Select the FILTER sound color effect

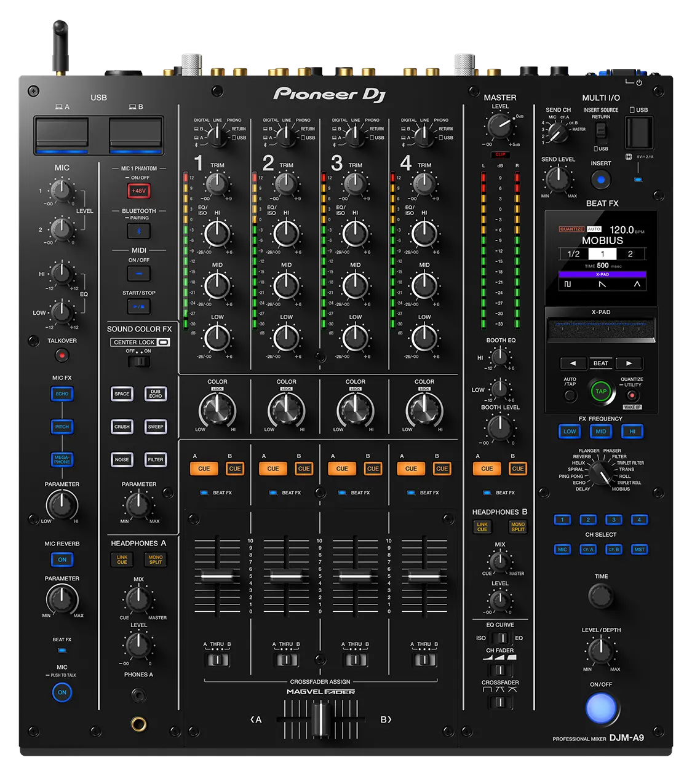(x=156, y=459)
